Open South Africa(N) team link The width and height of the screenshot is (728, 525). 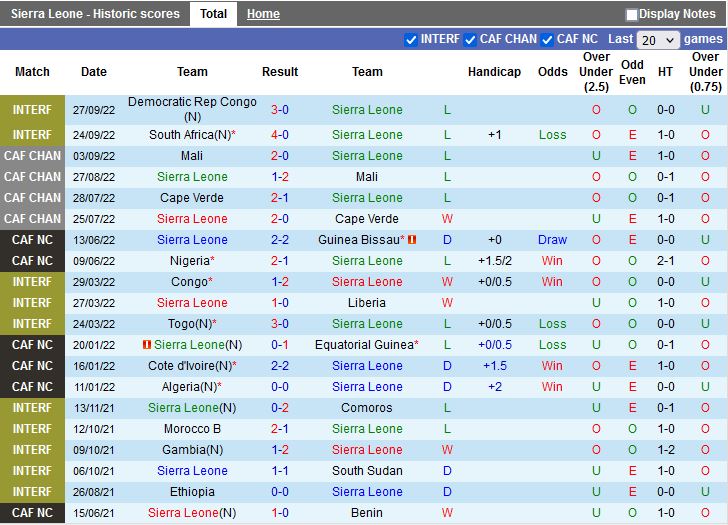click(190, 135)
